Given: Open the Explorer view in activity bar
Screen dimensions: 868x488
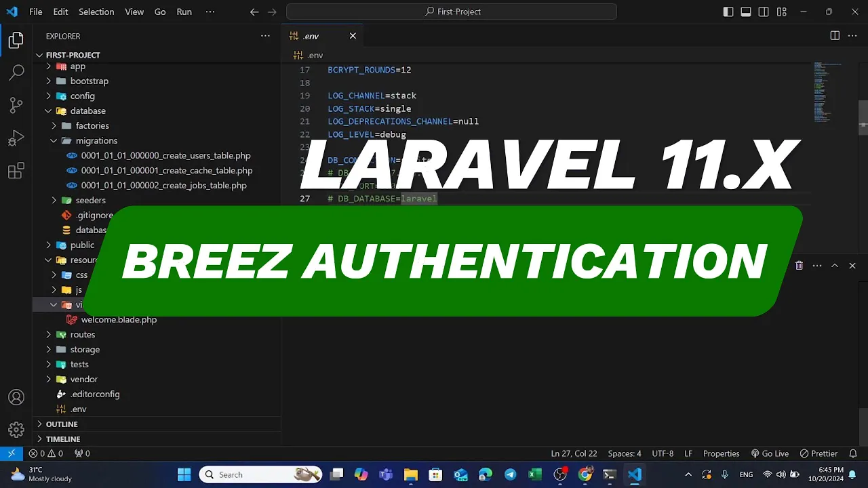Looking at the screenshot, I should (x=16, y=40).
